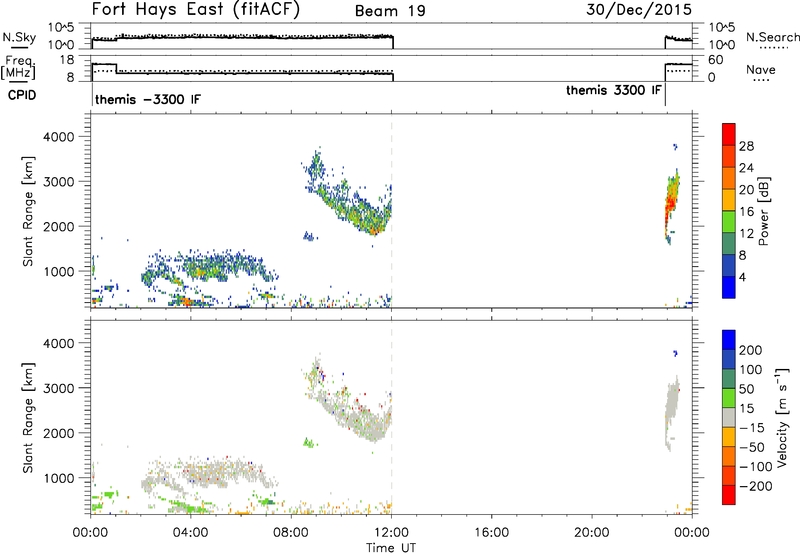Select the 'CPID' row label
800x554 pixels.
(x=22, y=95)
